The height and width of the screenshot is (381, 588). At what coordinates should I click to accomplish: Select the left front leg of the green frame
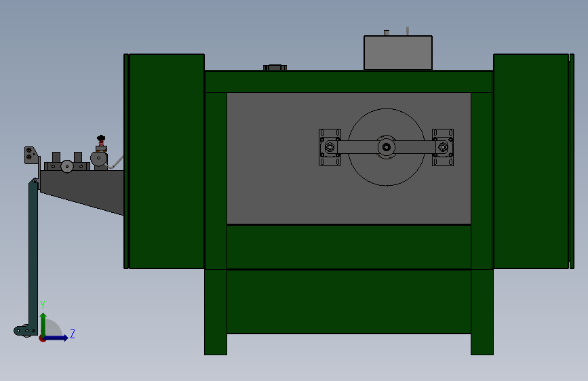point(216,312)
